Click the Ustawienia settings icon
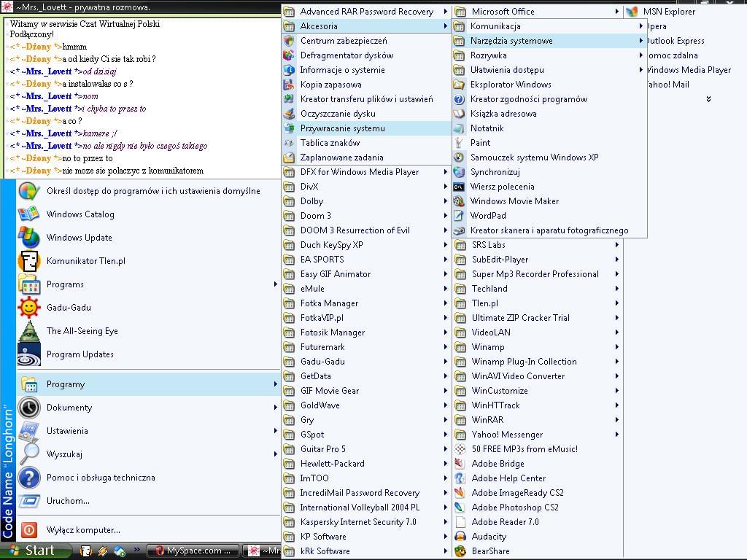The width and height of the screenshot is (747, 560). point(28,431)
